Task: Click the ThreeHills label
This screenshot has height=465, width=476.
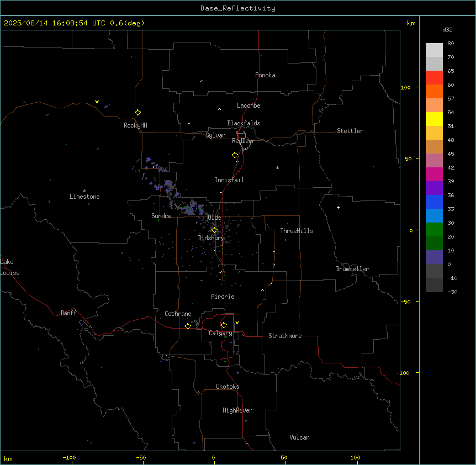Action: point(297,231)
